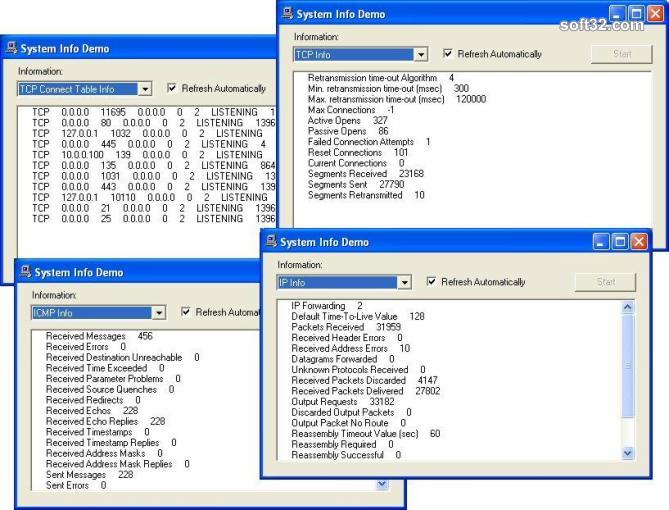Uncheck Refresh Automatically in ICMP Info window

pos(186,312)
